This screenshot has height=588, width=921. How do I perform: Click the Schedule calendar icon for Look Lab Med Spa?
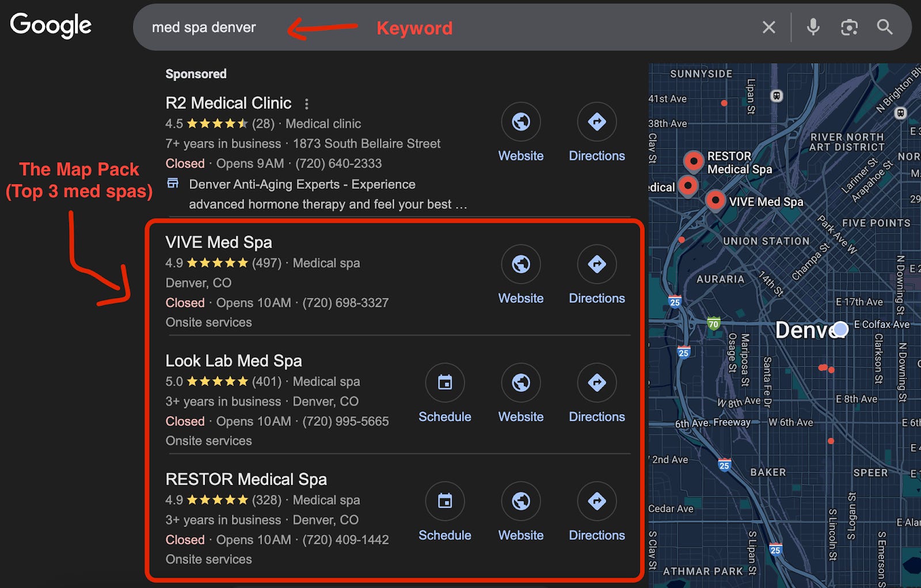point(445,383)
